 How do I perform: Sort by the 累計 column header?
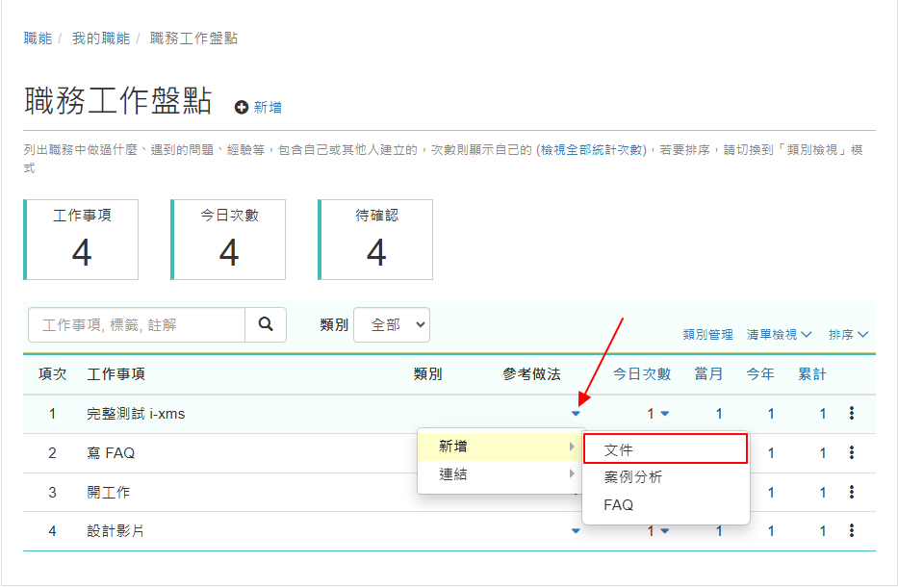(x=812, y=373)
